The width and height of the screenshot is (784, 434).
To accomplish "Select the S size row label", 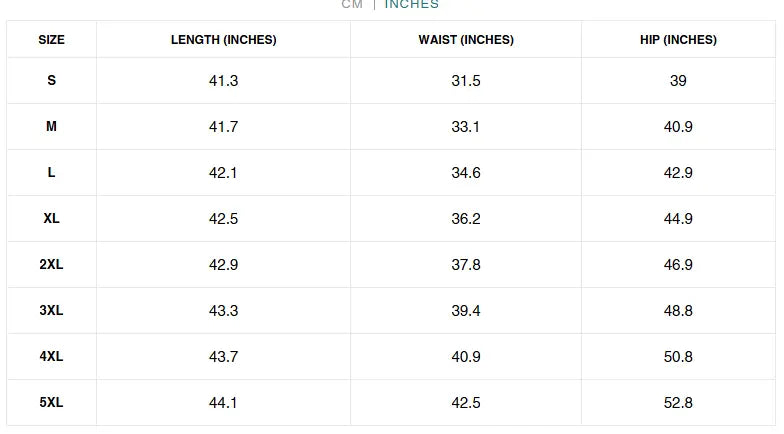I will (x=52, y=80).
